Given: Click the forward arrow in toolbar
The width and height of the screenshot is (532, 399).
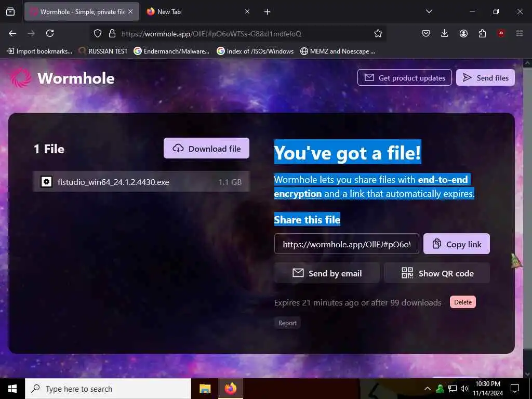Looking at the screenshot, I should (31, 33).
